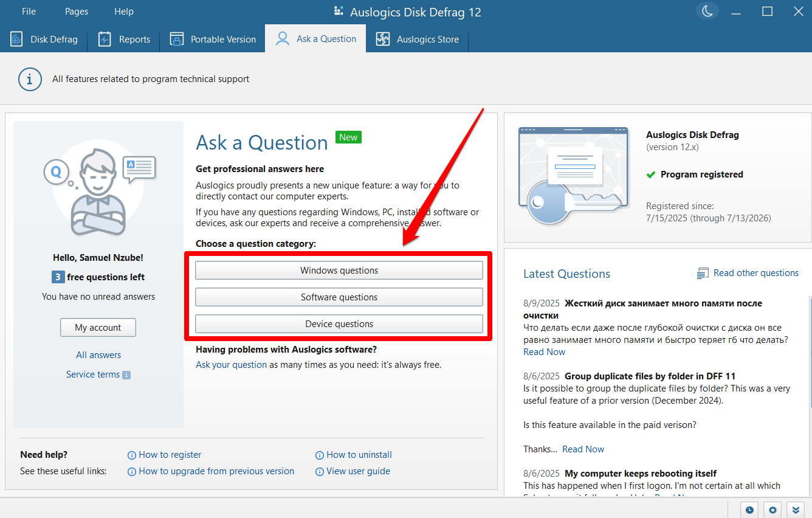Click the green 'New' badge

pos(348,137)
